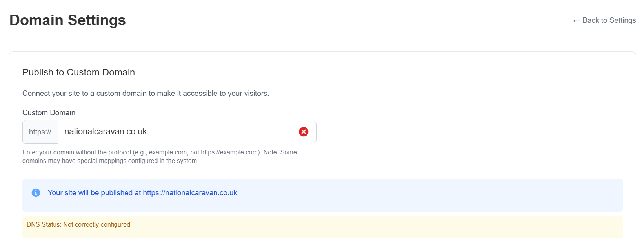
Task: Click 'Your site will be published at' text
Action: click(x=94, y=193)
